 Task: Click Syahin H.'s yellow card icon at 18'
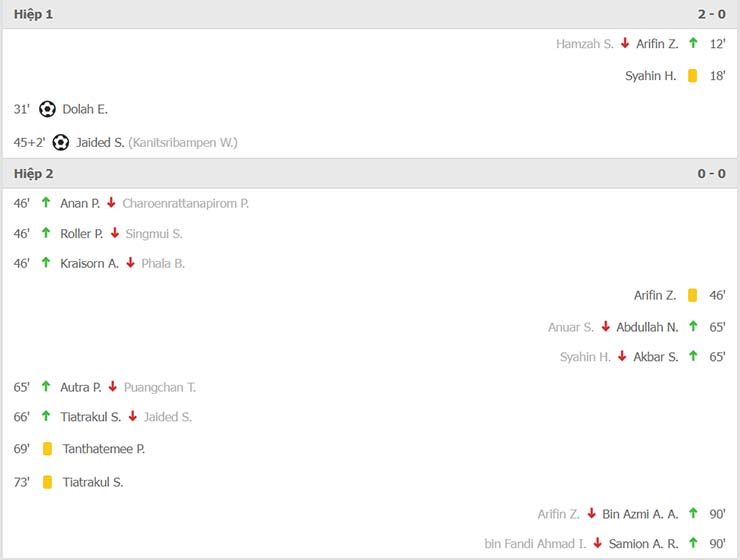click(x=692, y=76)
